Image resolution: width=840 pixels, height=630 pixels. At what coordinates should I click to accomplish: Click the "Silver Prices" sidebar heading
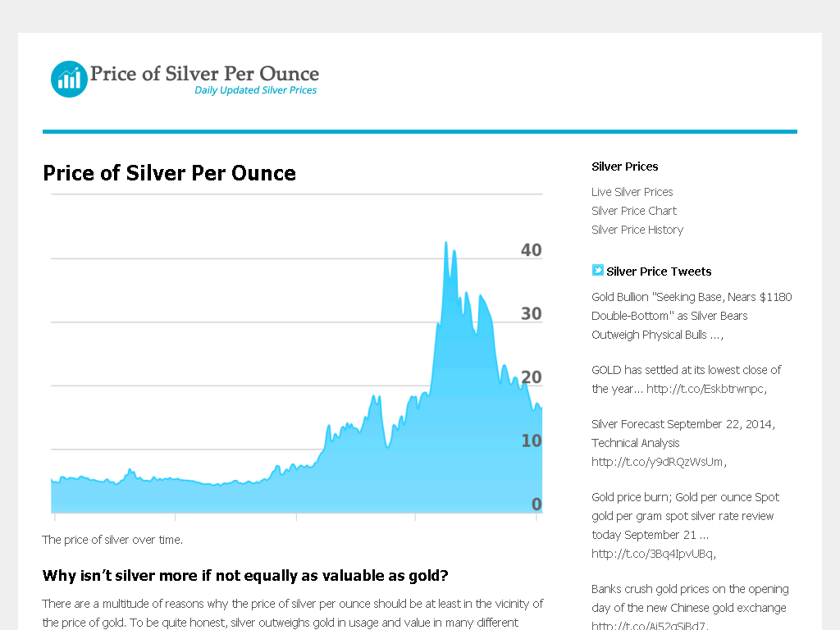coord(624,167)
